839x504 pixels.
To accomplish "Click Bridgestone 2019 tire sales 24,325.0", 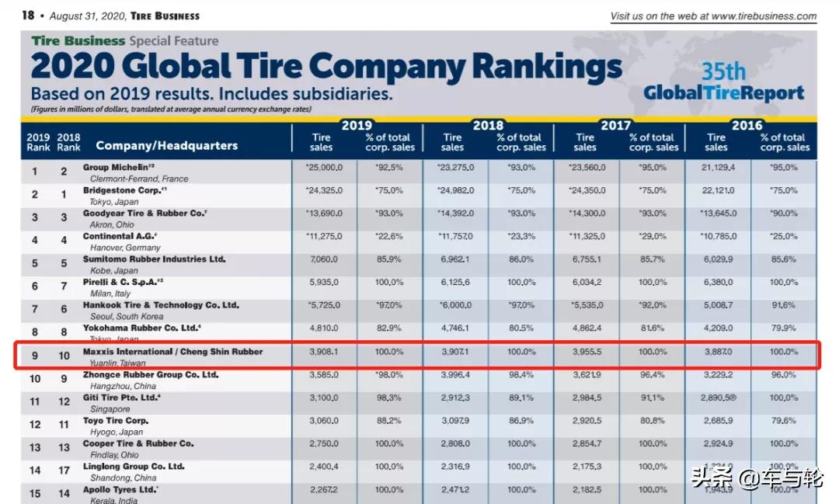I will (324, 190).
